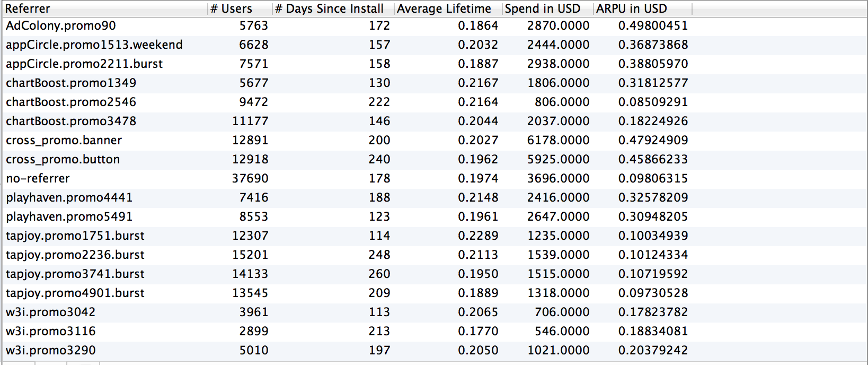This screenshot has width=868, height=365.
Task: Click the spend value 5925.0000
Action: click(x=558, y=159)
